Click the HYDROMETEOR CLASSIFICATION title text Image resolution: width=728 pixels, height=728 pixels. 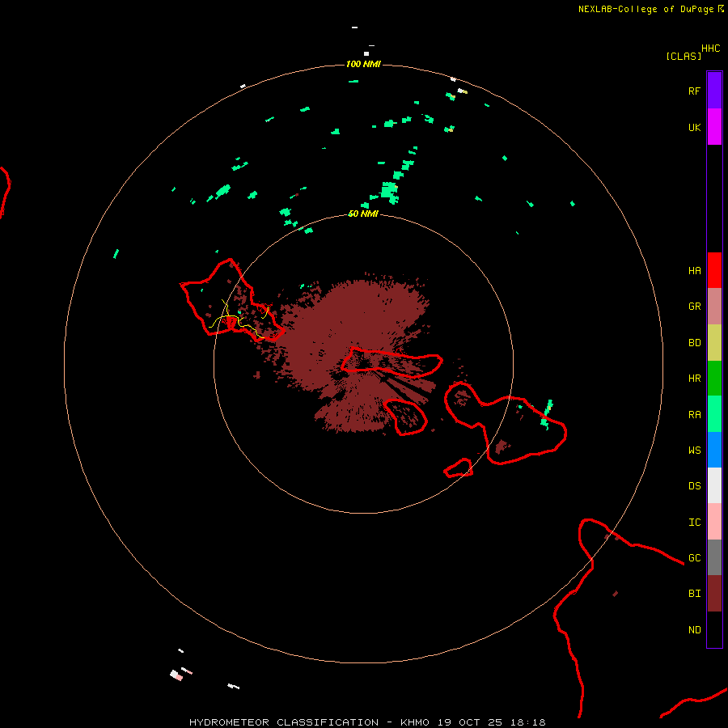[284, 722]
